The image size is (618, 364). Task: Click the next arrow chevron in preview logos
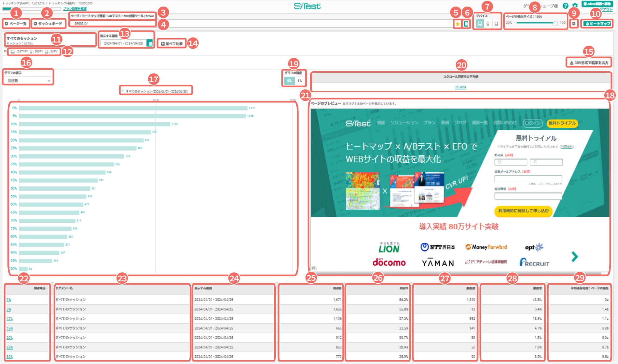[x=574, y=257]
